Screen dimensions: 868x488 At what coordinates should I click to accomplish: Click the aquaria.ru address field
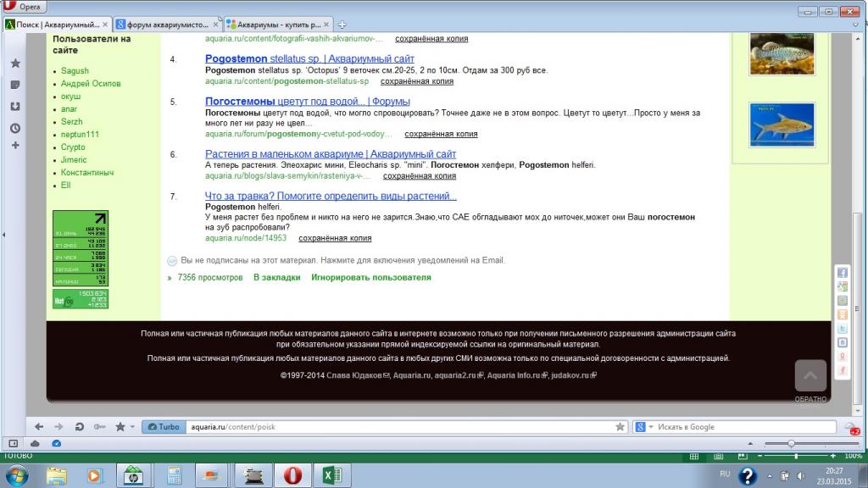coord(398,427)
